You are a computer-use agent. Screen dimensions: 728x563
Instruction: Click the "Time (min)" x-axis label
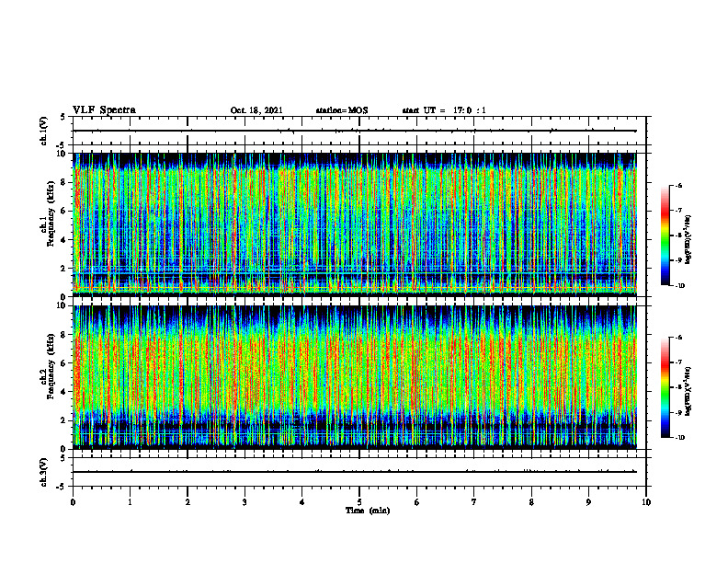(368, 511)
